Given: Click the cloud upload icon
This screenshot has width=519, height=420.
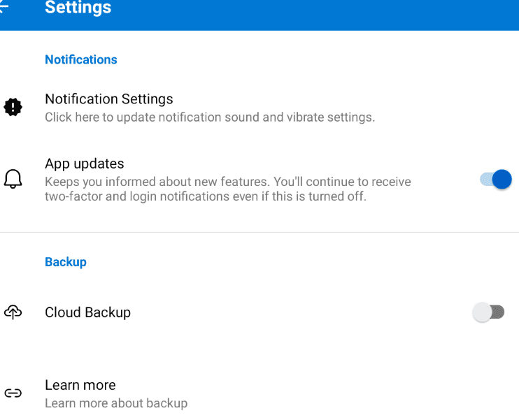Looking at the screenshot, I should click(13, 312).
